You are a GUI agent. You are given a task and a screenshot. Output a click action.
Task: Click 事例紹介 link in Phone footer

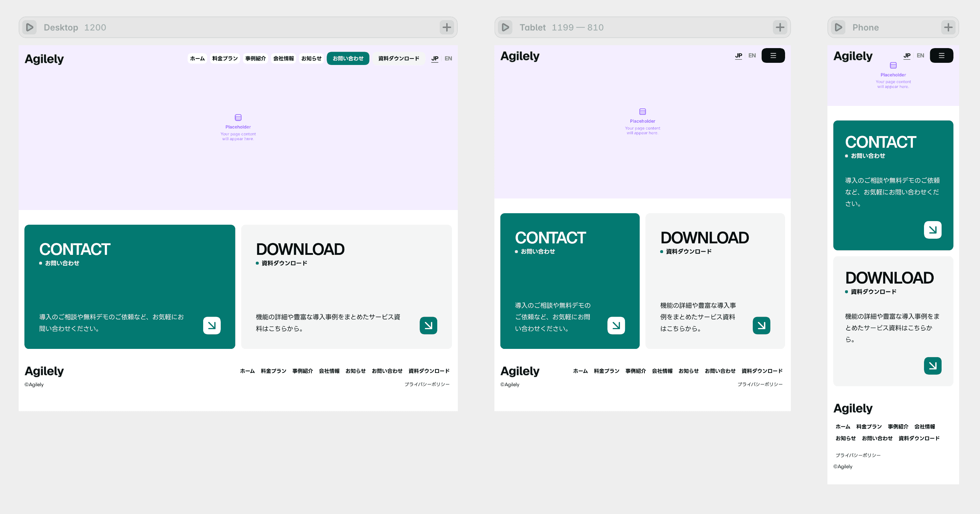click(x=898, y=427)
